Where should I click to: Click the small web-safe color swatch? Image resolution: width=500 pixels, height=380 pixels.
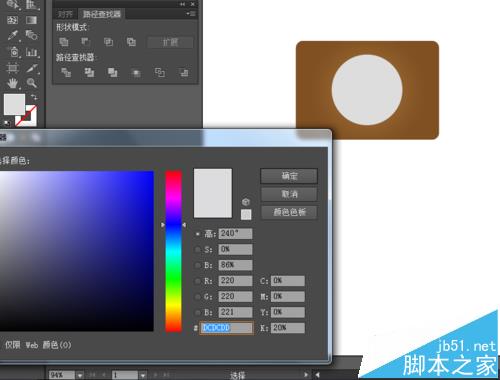click(246, 214)
